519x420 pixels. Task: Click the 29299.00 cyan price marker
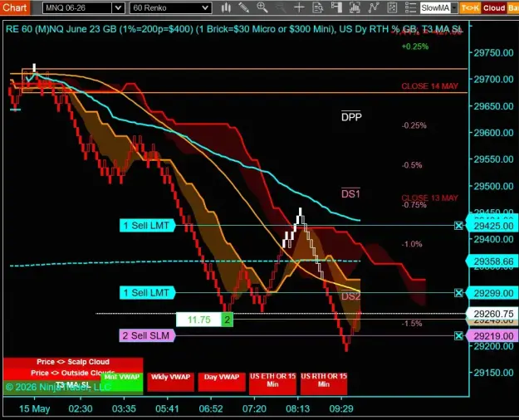492,293
